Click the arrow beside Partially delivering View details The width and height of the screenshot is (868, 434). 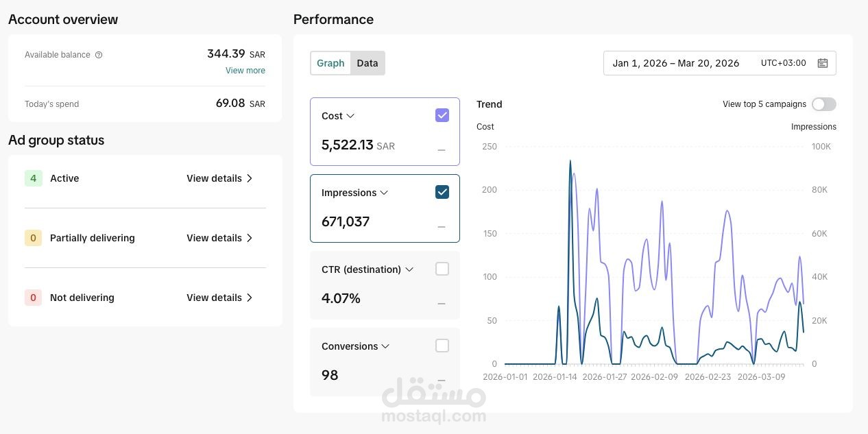tap(250, 238)
